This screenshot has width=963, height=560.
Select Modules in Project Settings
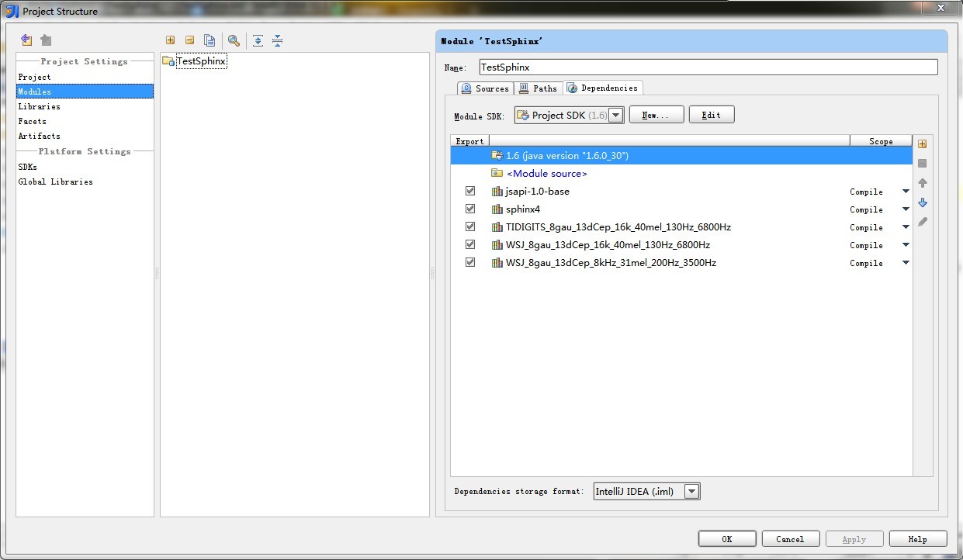[x=85, y=92]
